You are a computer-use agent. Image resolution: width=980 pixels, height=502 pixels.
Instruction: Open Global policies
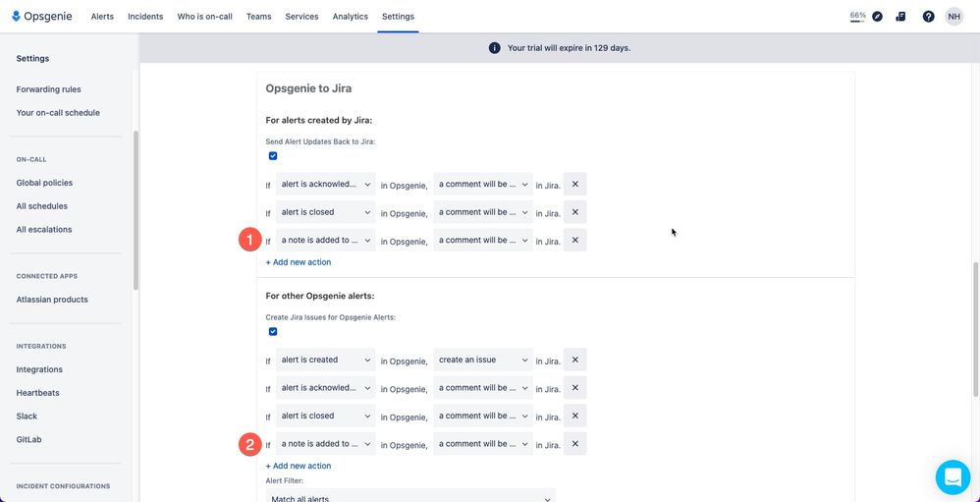pyautogui.click(x=44, y=183)
